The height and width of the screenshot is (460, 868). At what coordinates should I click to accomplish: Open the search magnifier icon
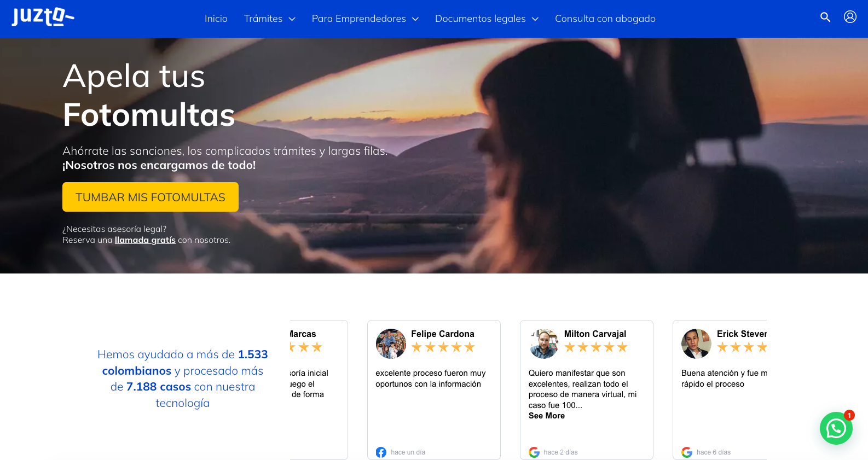[825, 18]
